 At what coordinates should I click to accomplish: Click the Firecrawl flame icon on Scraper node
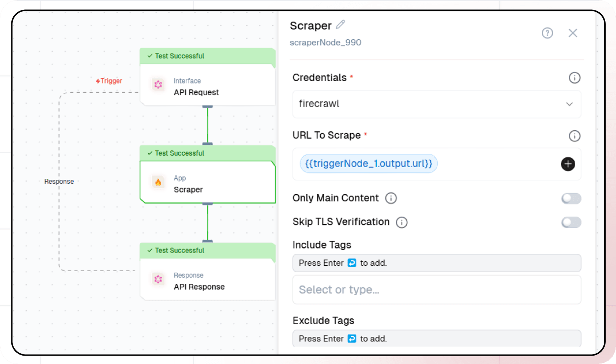click(158, 182)
